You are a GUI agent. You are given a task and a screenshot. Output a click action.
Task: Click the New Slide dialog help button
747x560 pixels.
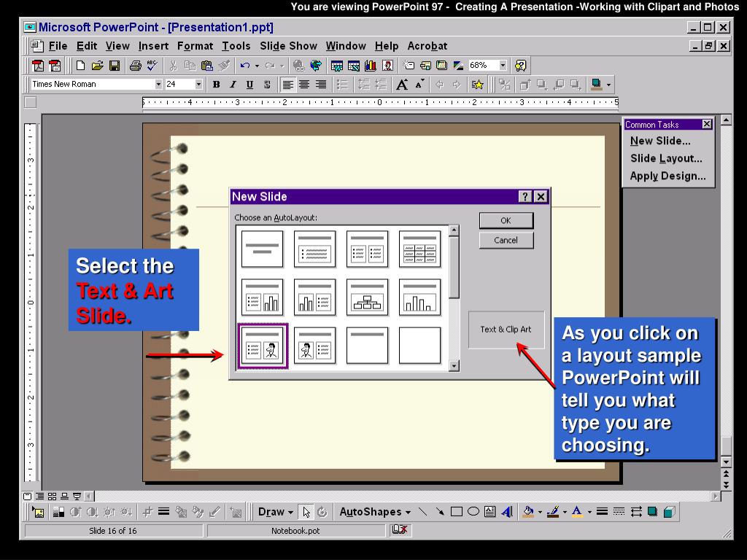[525, 197]
